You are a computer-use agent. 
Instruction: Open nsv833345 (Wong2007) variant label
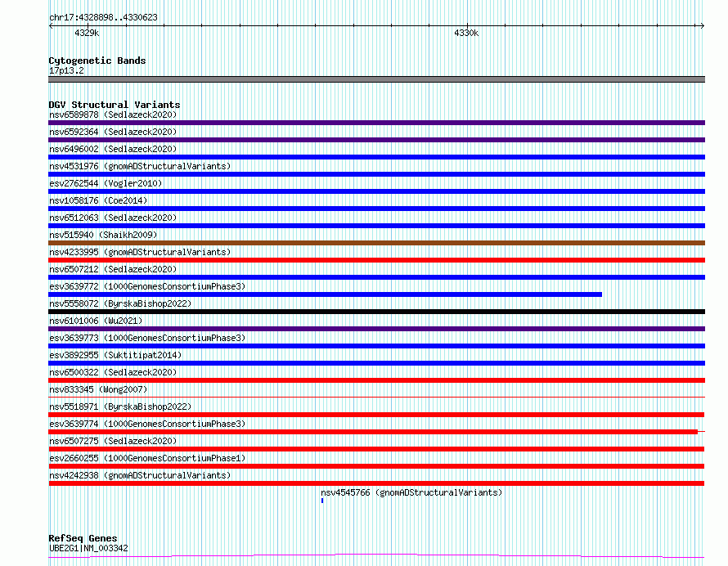98,389
